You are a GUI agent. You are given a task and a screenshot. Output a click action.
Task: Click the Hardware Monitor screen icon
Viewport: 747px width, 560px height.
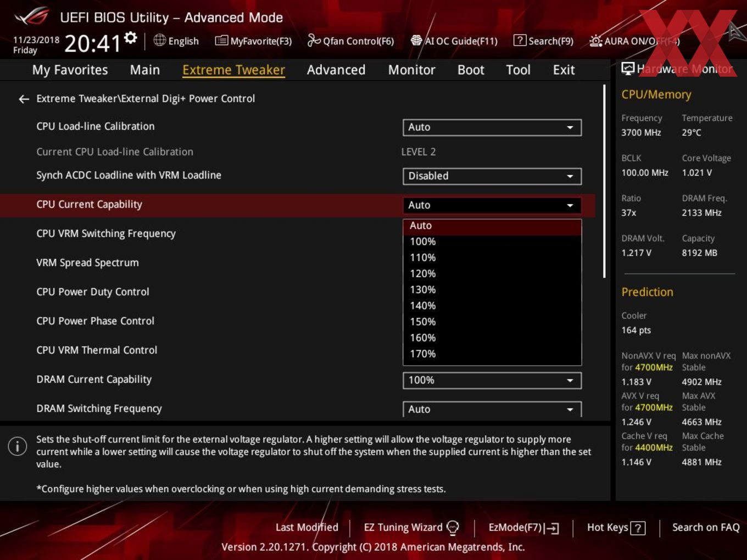(628, 69)
